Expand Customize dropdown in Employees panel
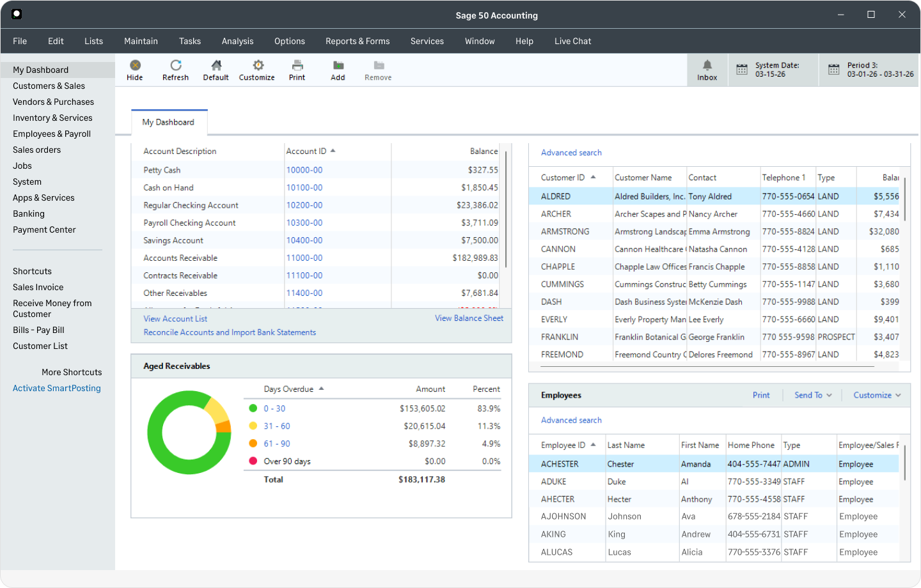Viewport: 921px width, 588px height. pyautogui.click(x=877, y=395)
